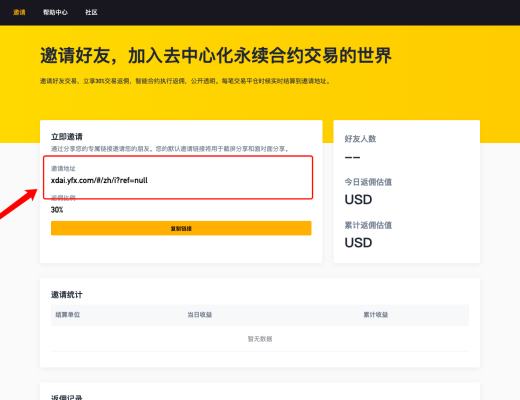
Task: Click the 累计返佣估值 label
Action: coord(368,225)
